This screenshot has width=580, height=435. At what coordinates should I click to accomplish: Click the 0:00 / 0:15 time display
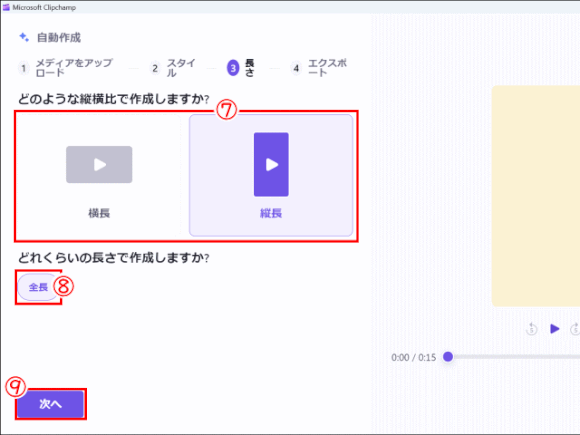(x=414, y=357)
